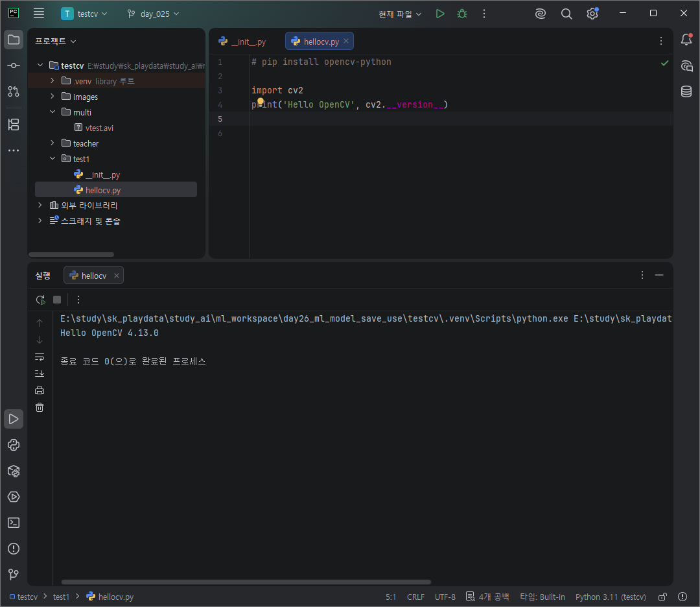Collapse the test1 folder
Viewport: 700px width, 607px height.
(x=52, y=159)
